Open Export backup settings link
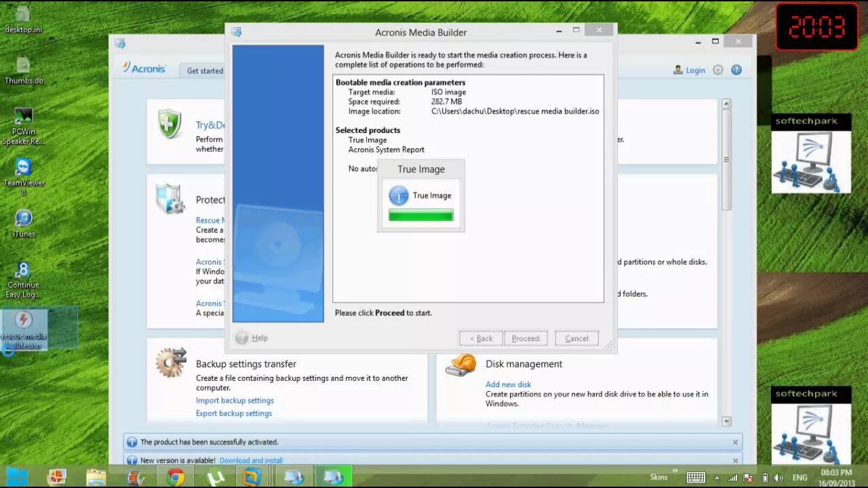The image size is (868, 488). (234, 413)
